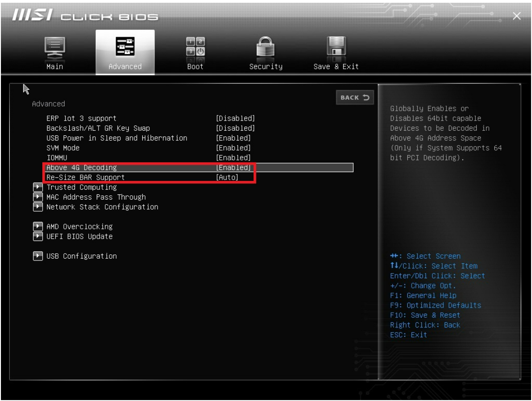Screen dimensions: 532x401
Task: Open USB Configuration entry
Action: tap(81, 256)
